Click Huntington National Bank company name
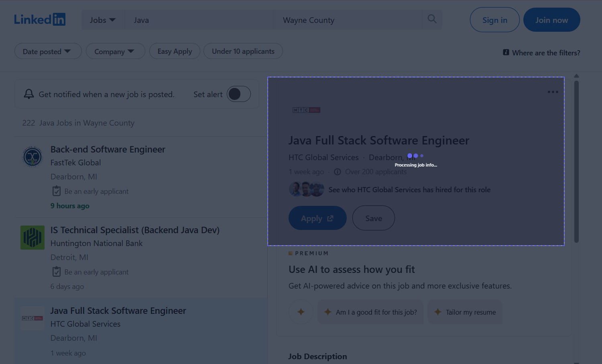The width and height of the screenshot is (602, 364). (97, 243)
